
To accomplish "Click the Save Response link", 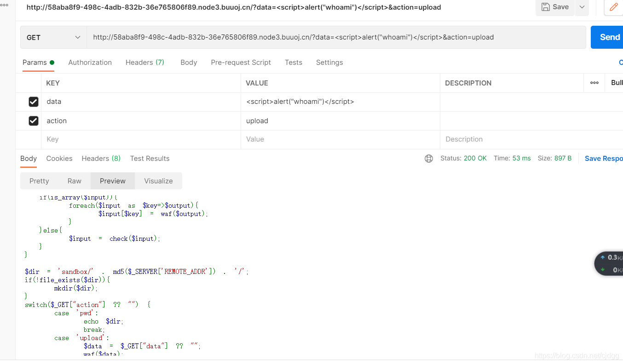I will (604, 158).
